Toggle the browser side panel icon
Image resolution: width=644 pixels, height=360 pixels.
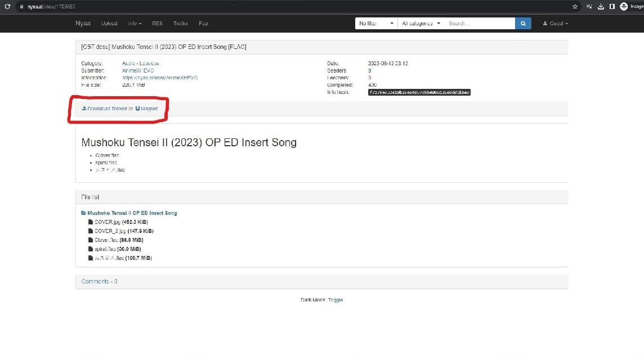[x=612, y=7]
